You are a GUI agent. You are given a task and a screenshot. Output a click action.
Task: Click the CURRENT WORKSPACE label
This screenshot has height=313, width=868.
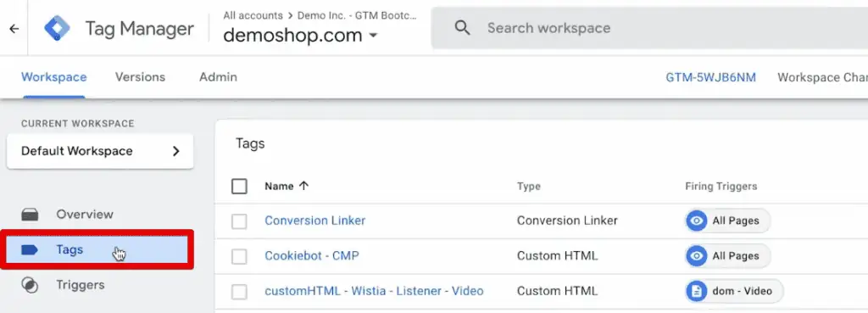click(x=77, y=123)
